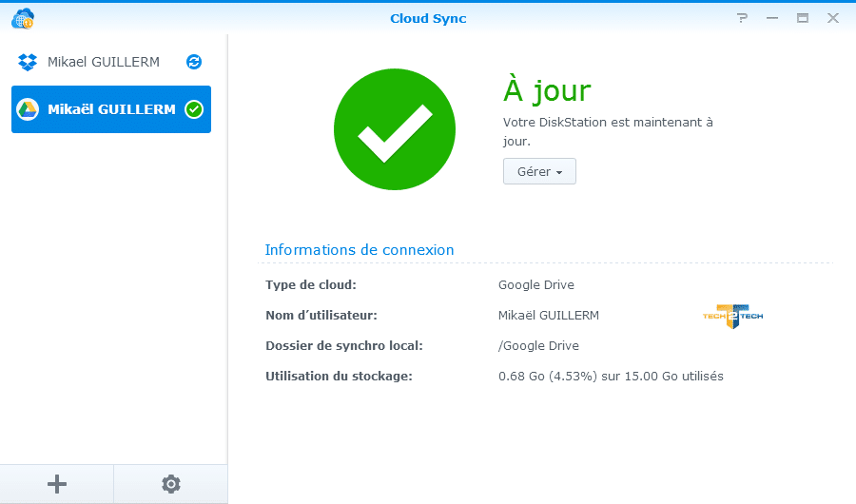The height and width of the screenshot is (504, 856).
Task: Click the Dropbox logo icon in sidebar
Action: click(28, 62)
